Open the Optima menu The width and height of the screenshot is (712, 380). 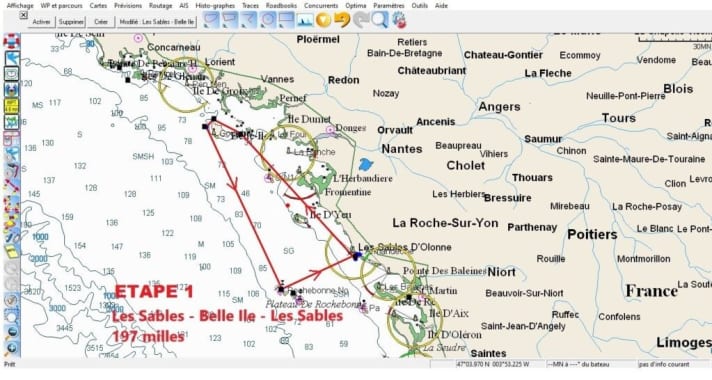[356, 5]
